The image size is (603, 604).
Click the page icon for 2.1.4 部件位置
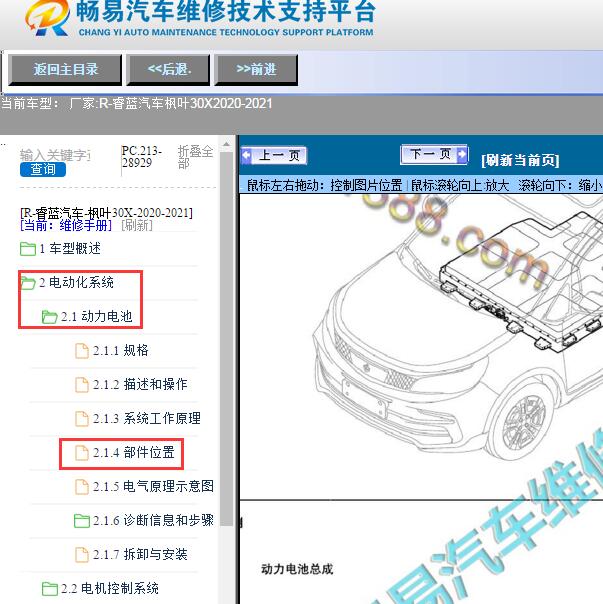click(x=81, y=453)
